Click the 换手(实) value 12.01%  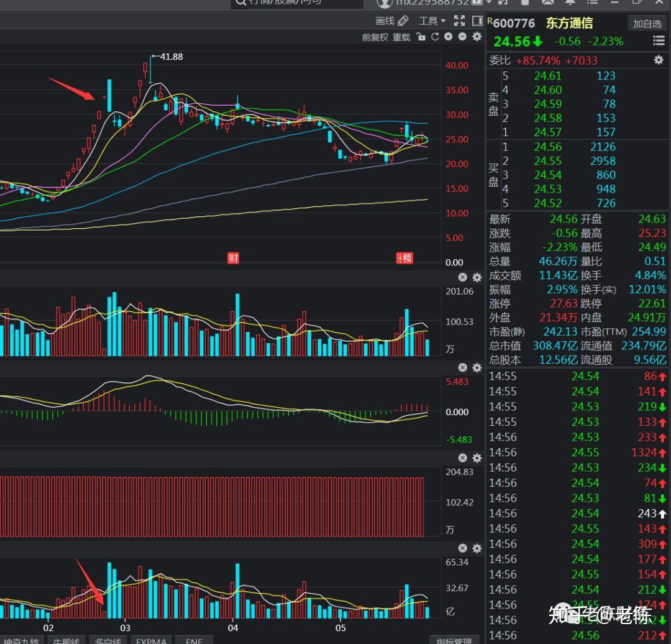coord(647,290)
